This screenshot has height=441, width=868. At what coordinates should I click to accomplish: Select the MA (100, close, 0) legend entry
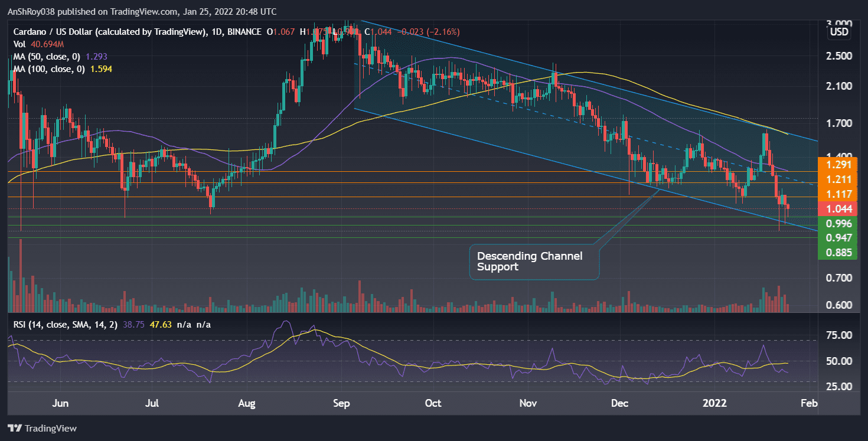click(x=51, y=68)
